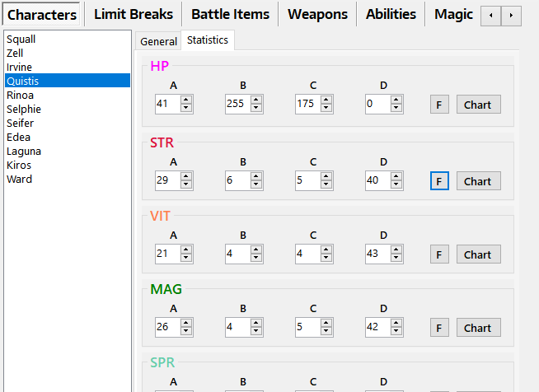
Task: Open the Magic tab
Action: tap(453, 14)
